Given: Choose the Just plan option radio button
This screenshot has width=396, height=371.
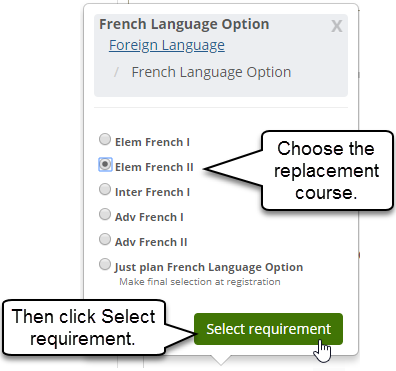Looking at the screenshot, I should pyautogui.click(x=105, y=264).
